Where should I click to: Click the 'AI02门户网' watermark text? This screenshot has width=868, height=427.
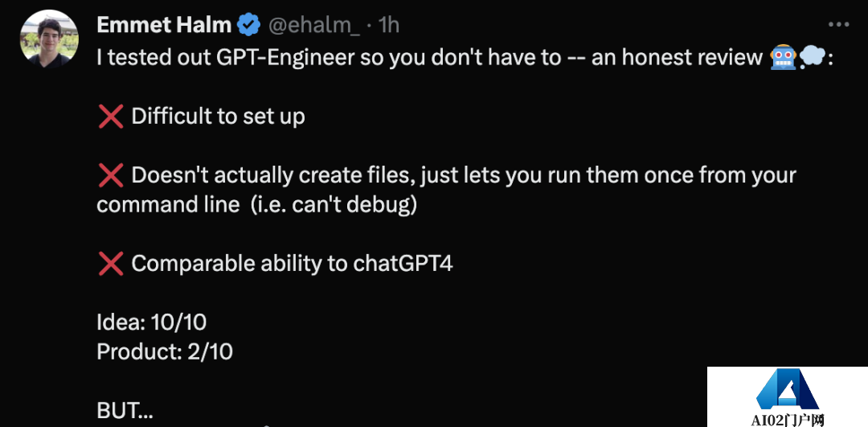(x=788, y=420)
